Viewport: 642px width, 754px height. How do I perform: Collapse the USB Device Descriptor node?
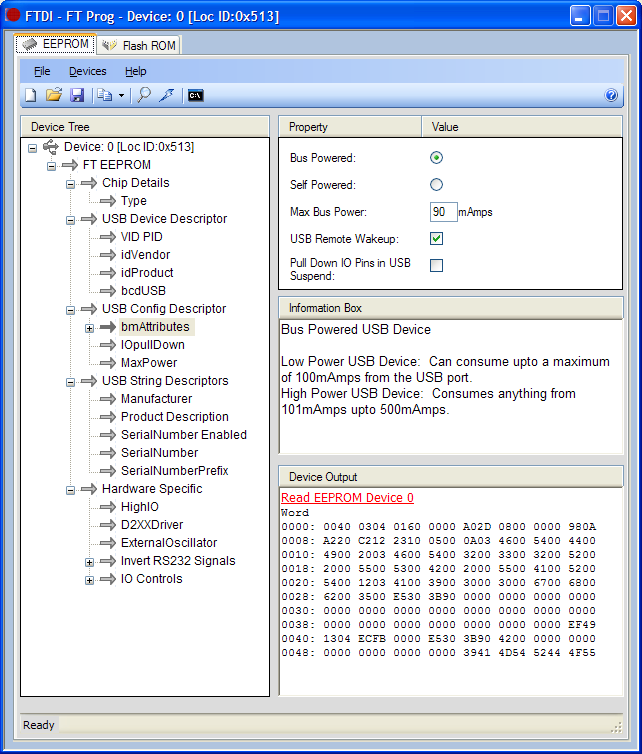pos(70,220)
